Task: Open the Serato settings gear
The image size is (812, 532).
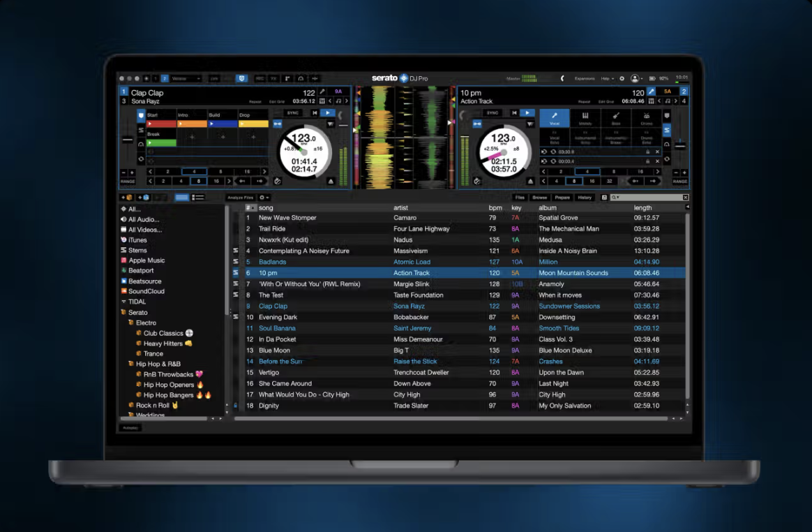Action: coord(622,79)
